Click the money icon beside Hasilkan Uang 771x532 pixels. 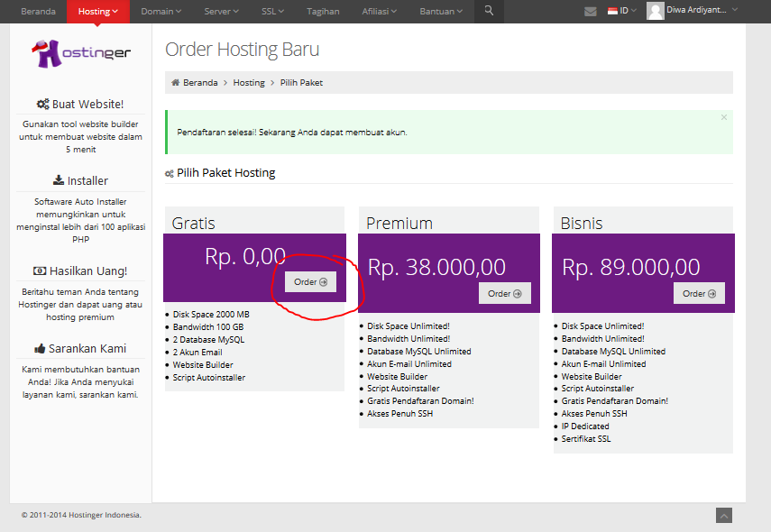click(x=40, y=271)
